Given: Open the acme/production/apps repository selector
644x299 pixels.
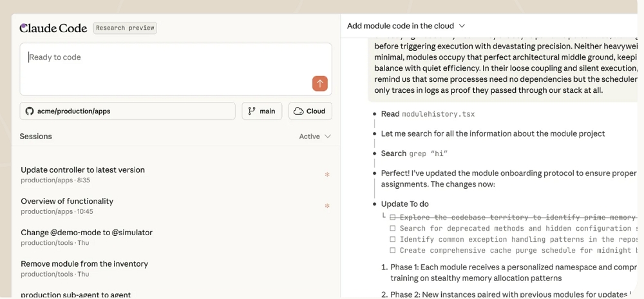Looking at the screenshot, I should (128, 111).
